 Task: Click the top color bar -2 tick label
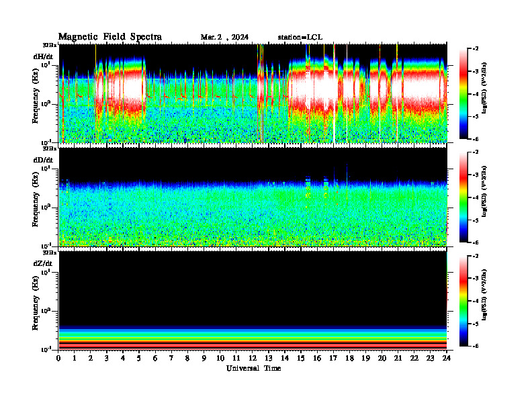475,49
